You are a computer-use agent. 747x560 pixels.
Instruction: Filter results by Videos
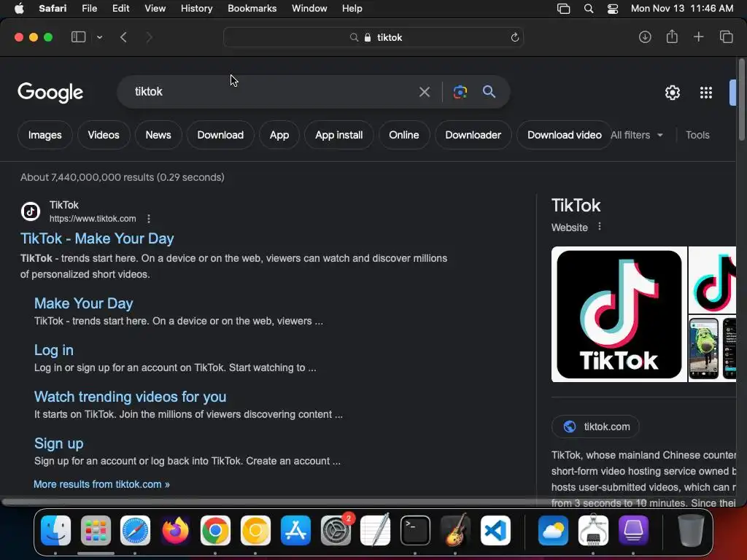tap(104, 135)
